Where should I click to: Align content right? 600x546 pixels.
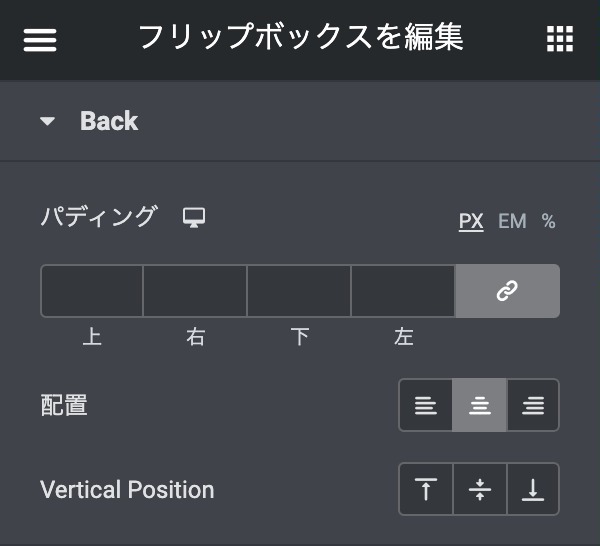coord(533,405)
